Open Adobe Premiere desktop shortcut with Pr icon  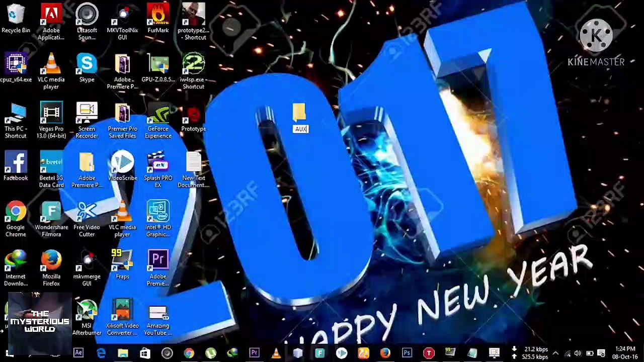pos(158,268)
